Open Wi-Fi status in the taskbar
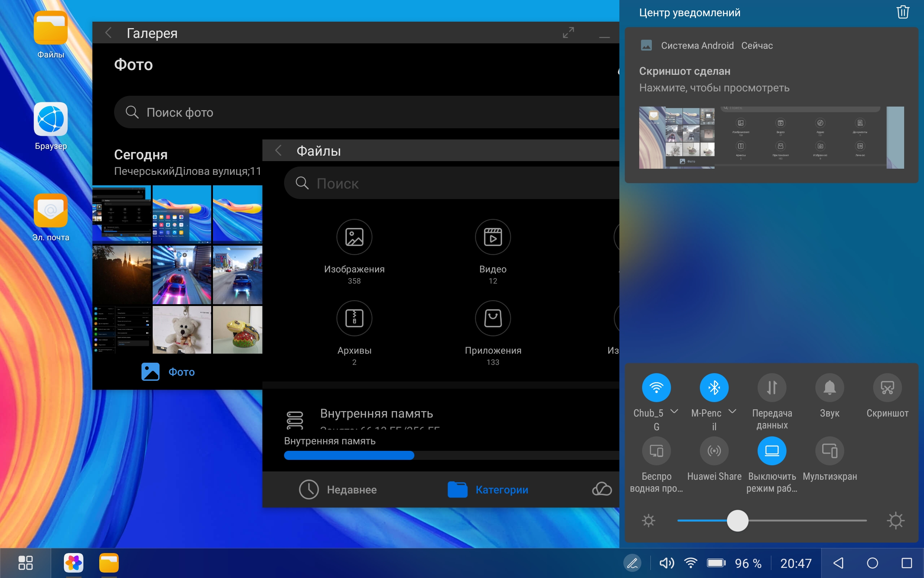This screenshot has width=924, height=578. tap(691, 563)
